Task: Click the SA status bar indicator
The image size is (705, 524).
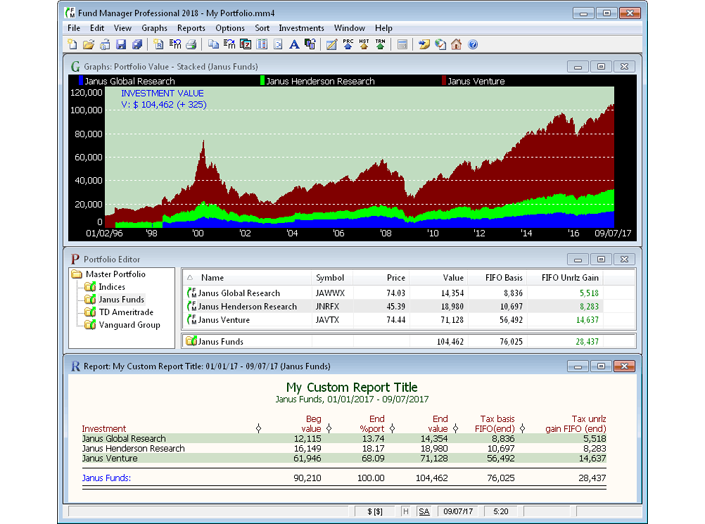Action: point(424,511)
